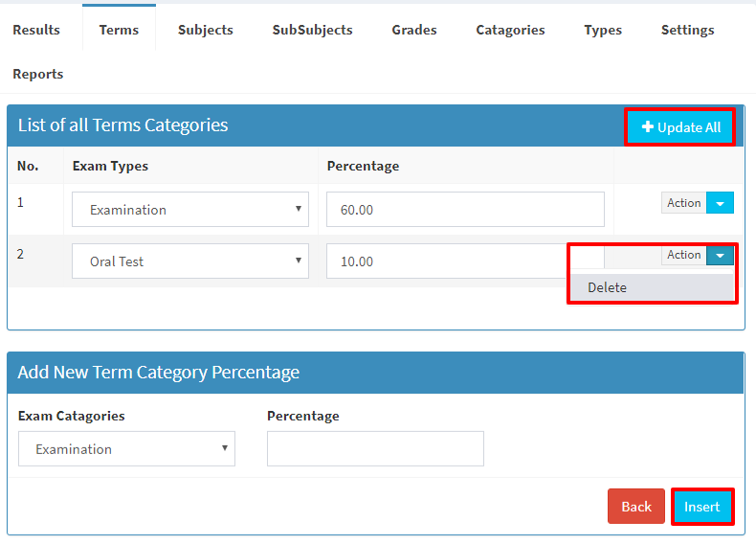Viewport: 756px width, 545px height.
Task: Expand the Oral Test exam type dropdown
Action: (190, 261)
